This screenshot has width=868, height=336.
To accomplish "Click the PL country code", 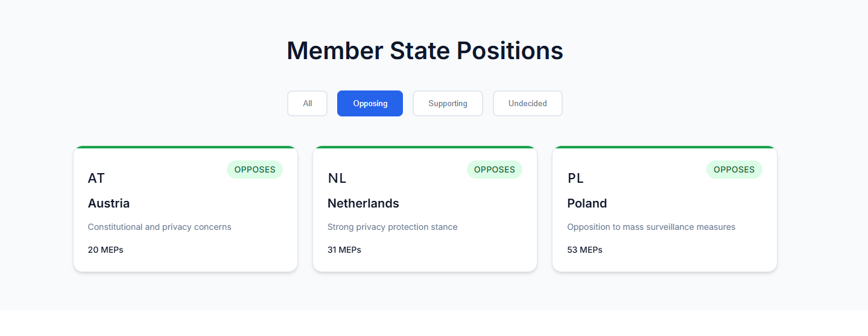I will (x=575, y=178).
